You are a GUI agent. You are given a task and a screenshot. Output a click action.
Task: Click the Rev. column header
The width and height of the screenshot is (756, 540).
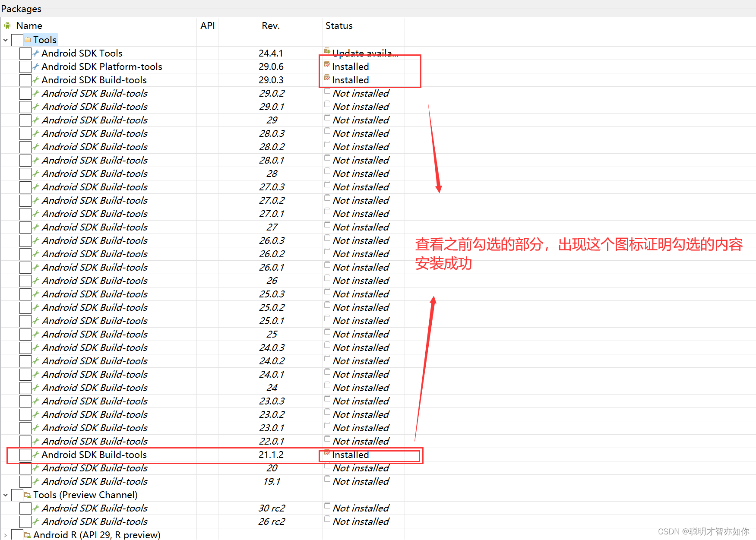pos(271,25)
